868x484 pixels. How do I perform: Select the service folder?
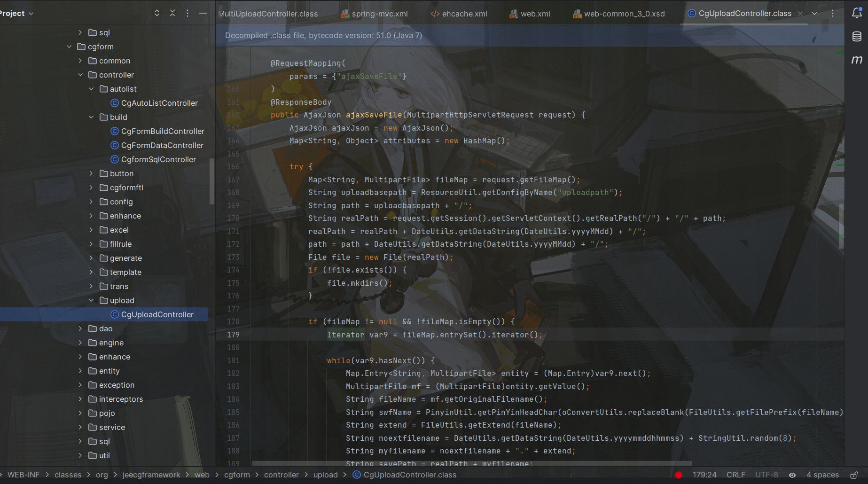(x=107, y=427)
